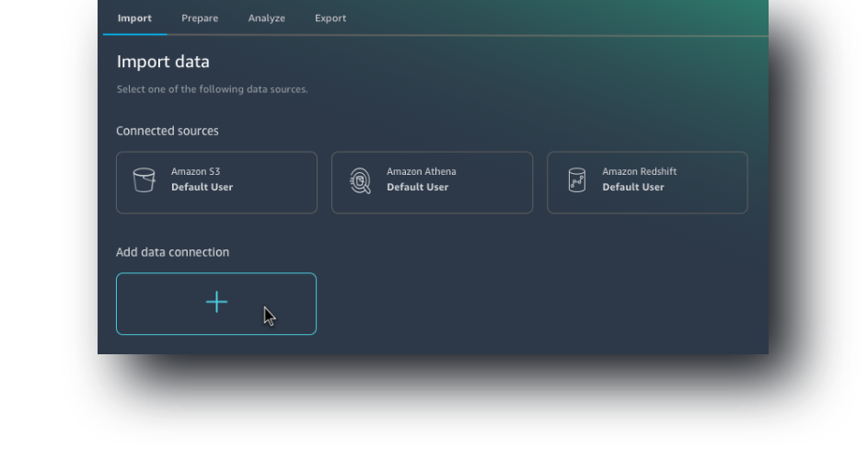Click "Default User" under Amazon S3
This screenshot has height=461, width=868.
tap(203, 187)
